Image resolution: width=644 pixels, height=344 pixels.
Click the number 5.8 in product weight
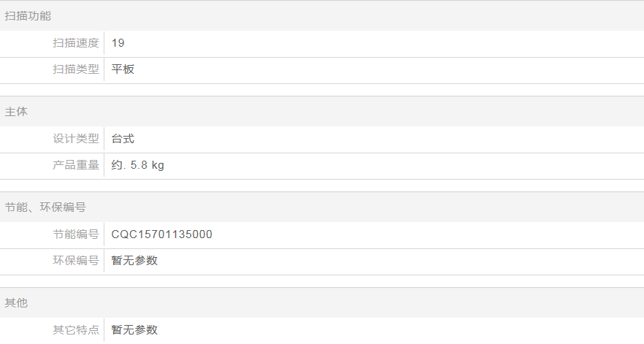[137, 165]
